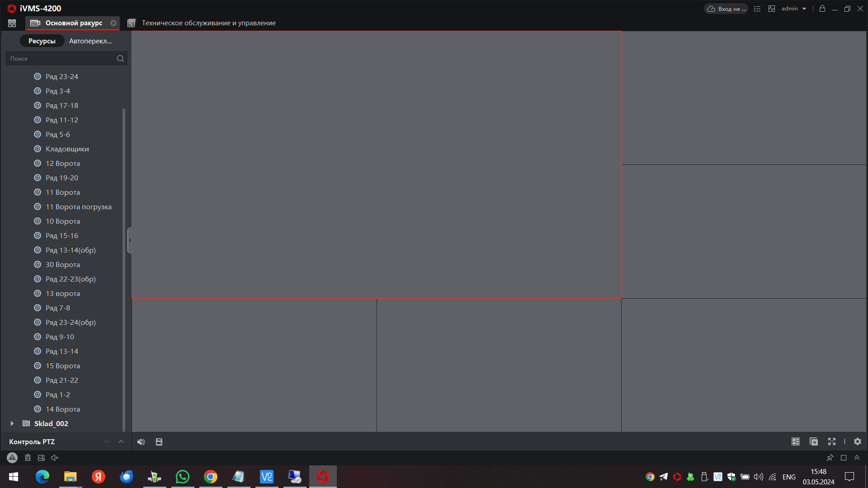The image size is (868, 488).
Task: Select camera Ряд 13-14(обр)
Action: pyautogui.click(x=71, y=250)
